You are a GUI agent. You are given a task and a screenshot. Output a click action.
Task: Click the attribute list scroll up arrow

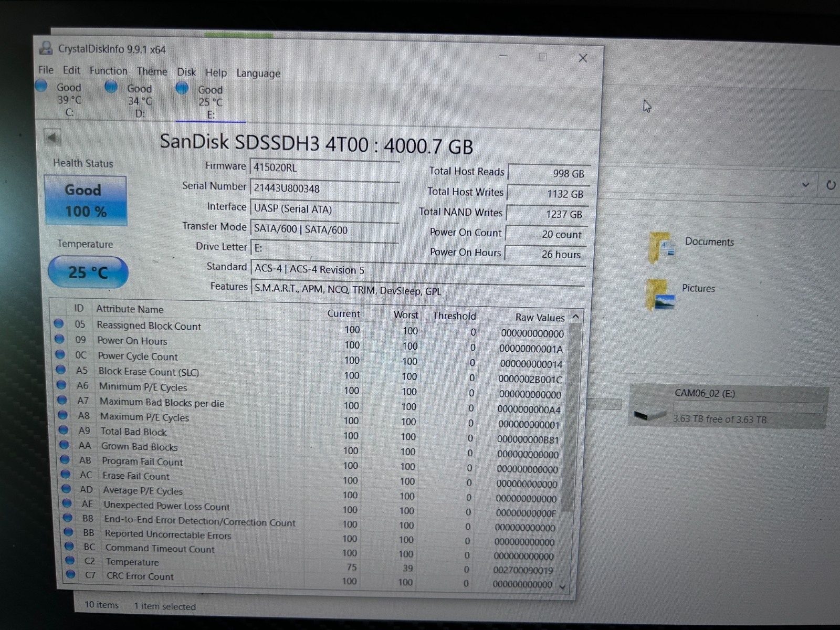575,317
